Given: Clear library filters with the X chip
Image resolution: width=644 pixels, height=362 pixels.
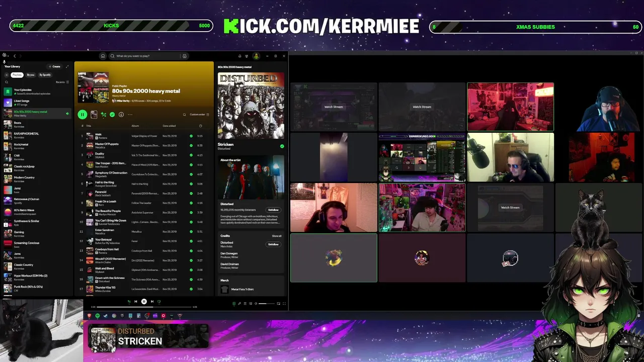Looking at the screenshot, I should [x=7, y=75].
